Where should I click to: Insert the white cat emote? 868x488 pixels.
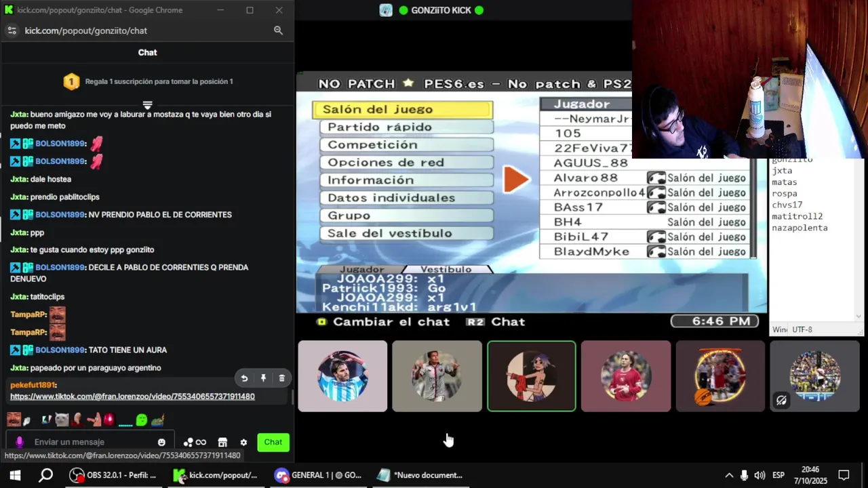pos(62,420)
